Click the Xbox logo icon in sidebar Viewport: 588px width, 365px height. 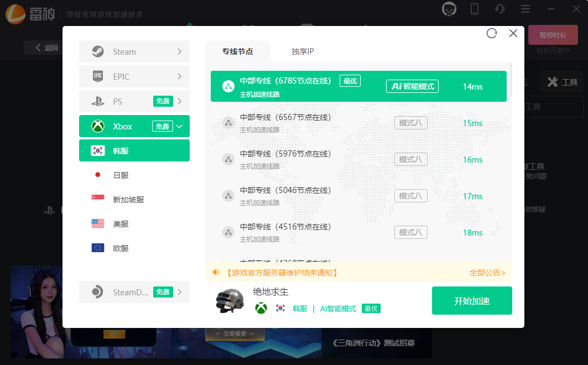(x=98, y=126)
